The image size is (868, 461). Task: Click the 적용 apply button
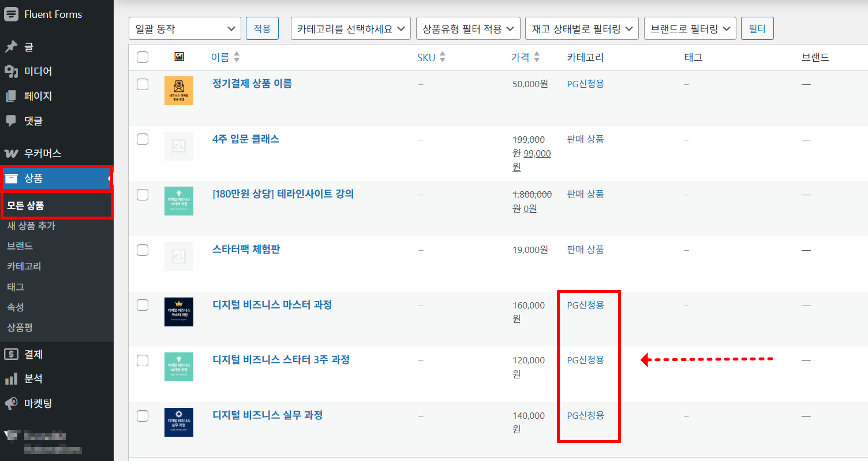click(262, 28)
